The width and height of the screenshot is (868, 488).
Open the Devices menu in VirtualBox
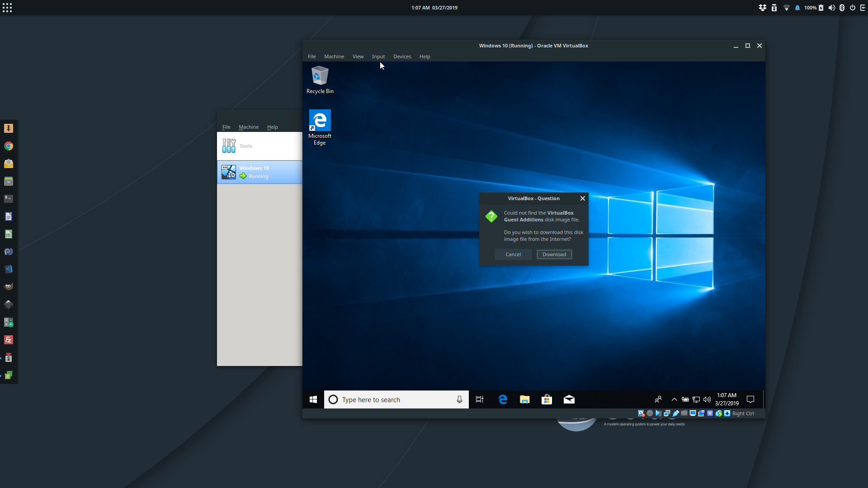click(402, 56)
